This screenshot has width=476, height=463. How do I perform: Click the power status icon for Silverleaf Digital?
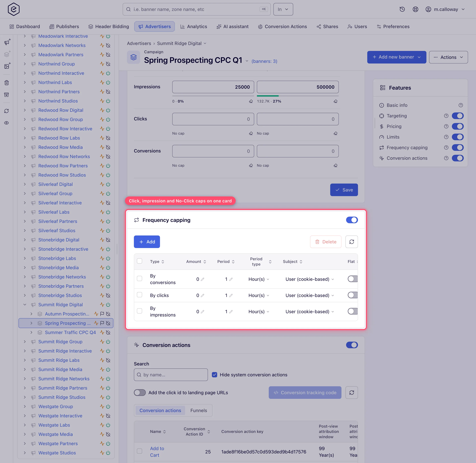point(108,184)
